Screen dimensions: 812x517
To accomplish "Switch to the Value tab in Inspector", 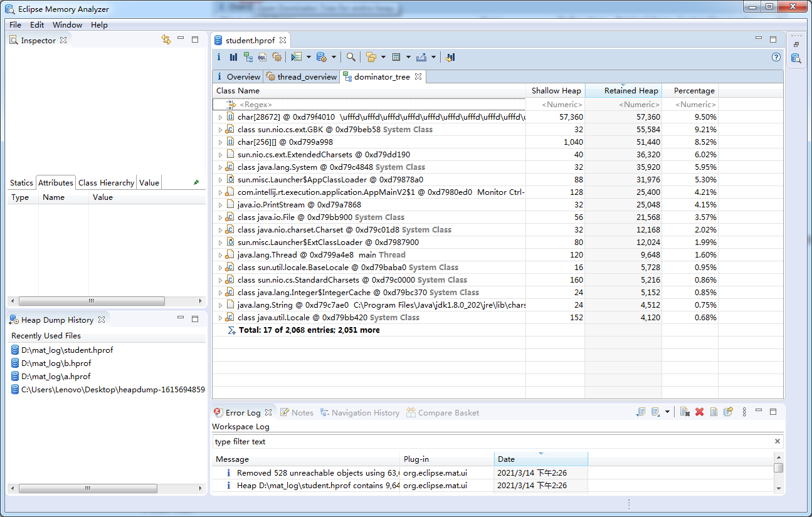I will [149, 183].
